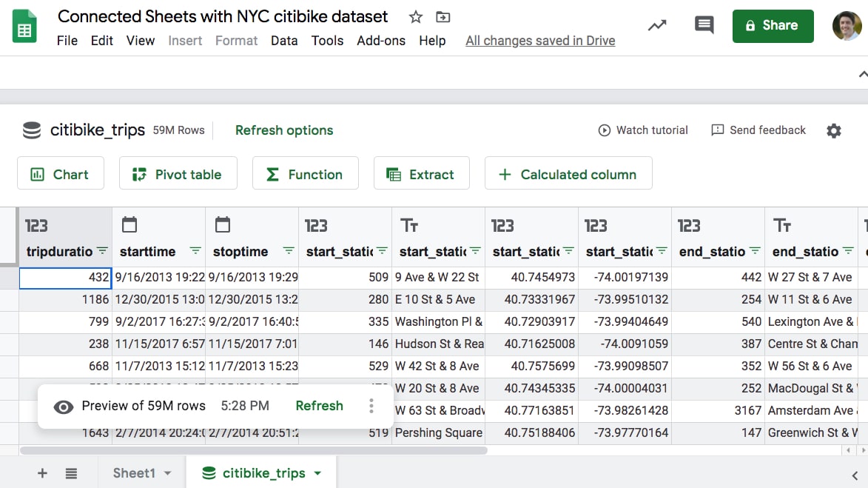Screen dimensions: 868x488
Task: Open the all sheets list icon
Action: 71,473
